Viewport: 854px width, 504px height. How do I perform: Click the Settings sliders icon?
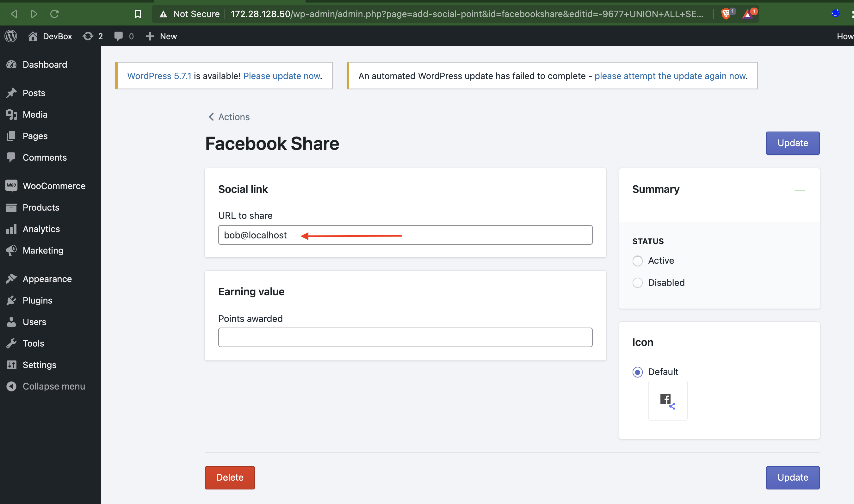[11, 365]
